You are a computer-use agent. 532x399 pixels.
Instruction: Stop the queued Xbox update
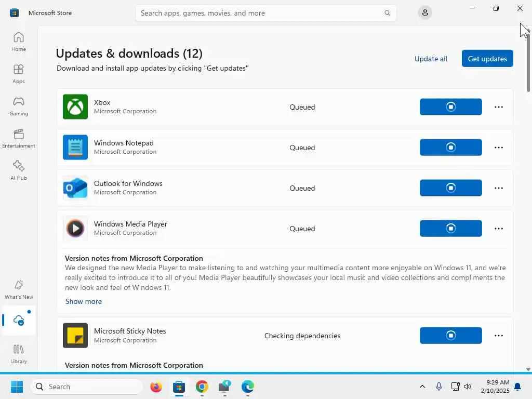pyautogui.click(x=450, y=107)
